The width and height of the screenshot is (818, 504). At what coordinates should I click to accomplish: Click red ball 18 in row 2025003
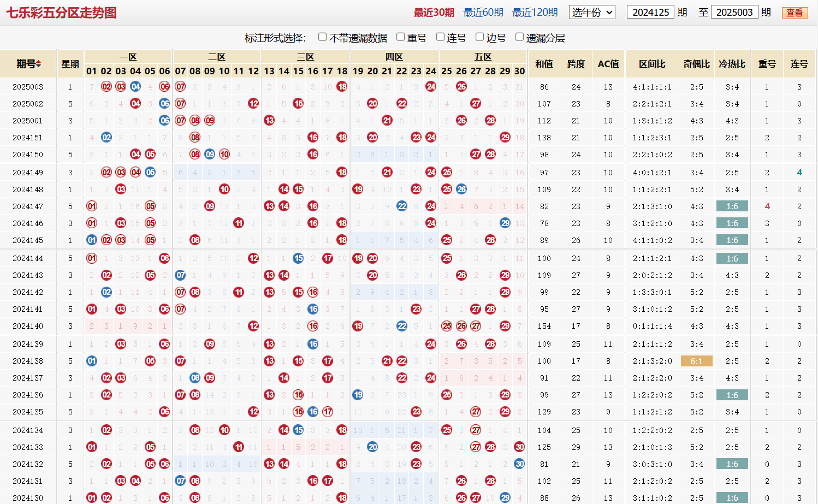tap(342, 86)
